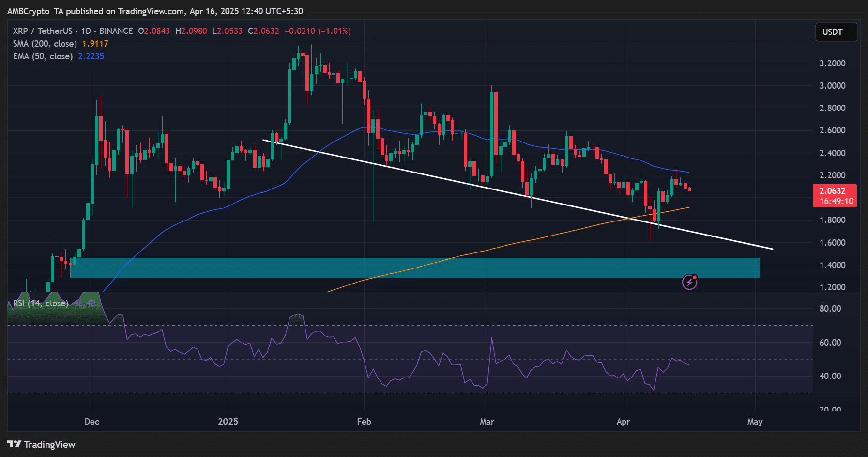
Task: Open the USDT currency selector
Action: coord(836,32)
